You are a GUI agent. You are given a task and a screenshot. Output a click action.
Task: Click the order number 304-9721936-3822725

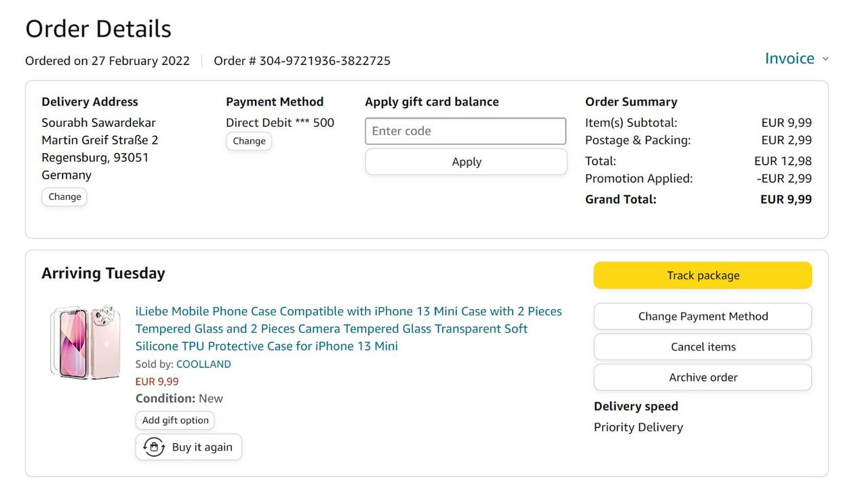[324, 61]
